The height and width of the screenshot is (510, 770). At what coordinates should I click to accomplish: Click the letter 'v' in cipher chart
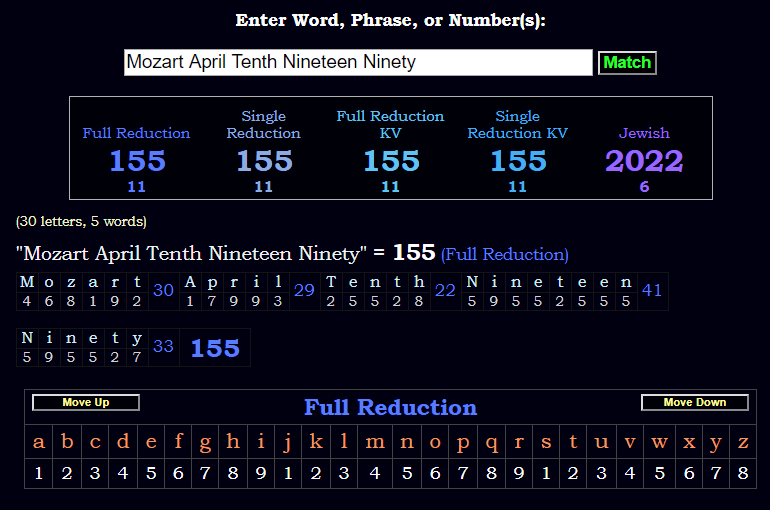(630, 442)
